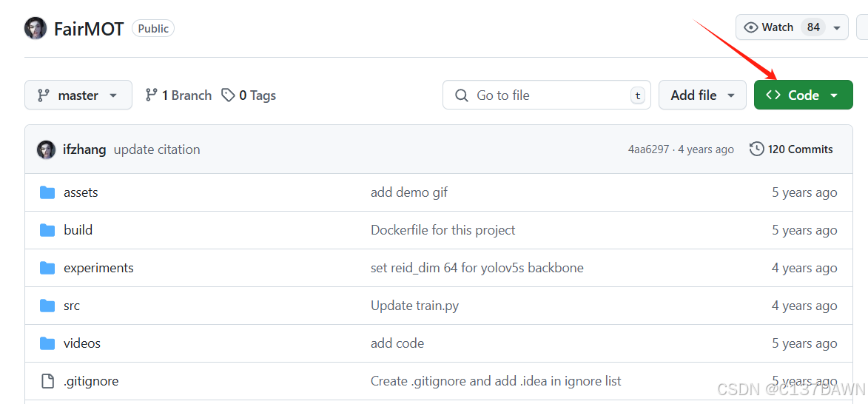Open commit hash 4aa6297

(x=648, y=149)
